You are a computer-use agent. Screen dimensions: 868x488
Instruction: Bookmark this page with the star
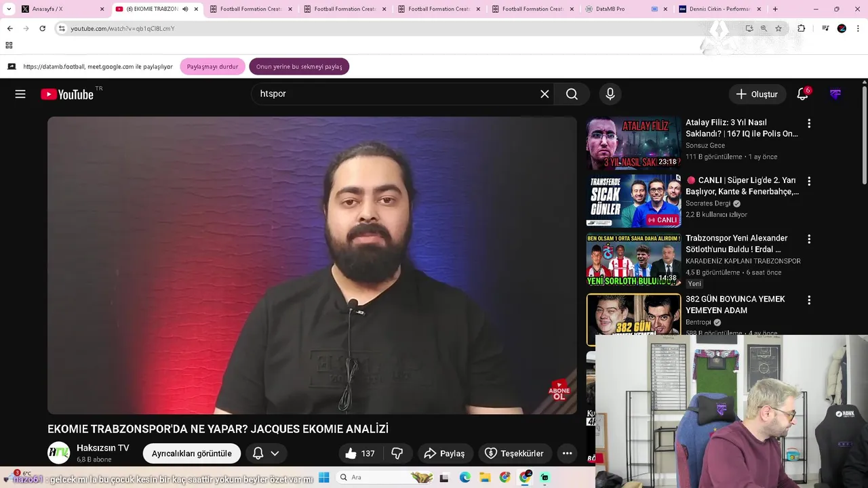click(x=778, y=28)
